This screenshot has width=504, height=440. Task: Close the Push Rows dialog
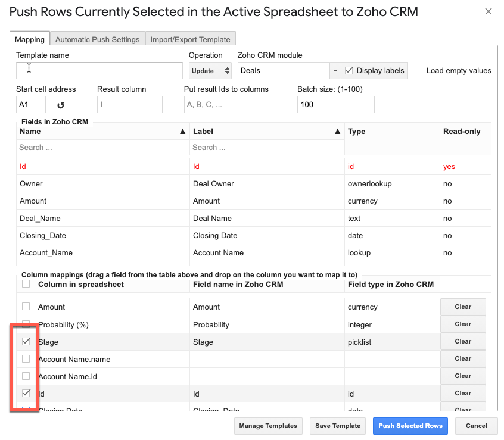489,11
